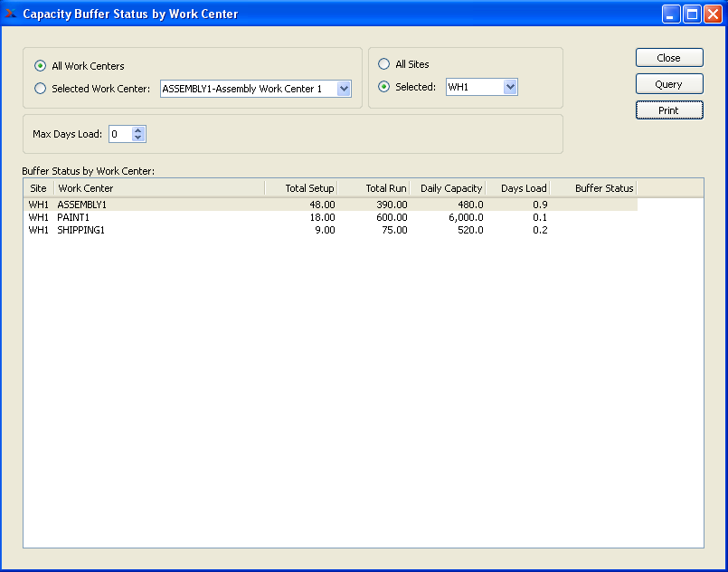Pick the Selected site radio button
The image size is (728, 572).
click(x=383, y=87)
